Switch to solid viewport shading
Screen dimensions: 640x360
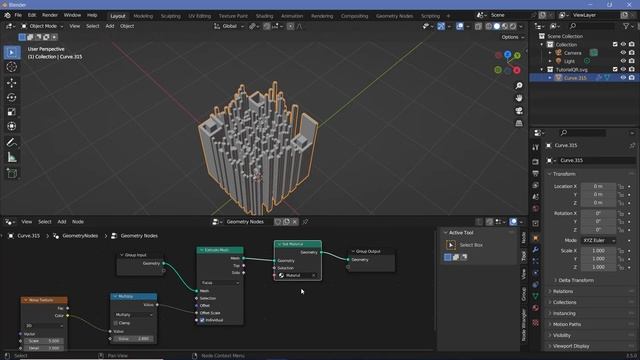point(497,27)
